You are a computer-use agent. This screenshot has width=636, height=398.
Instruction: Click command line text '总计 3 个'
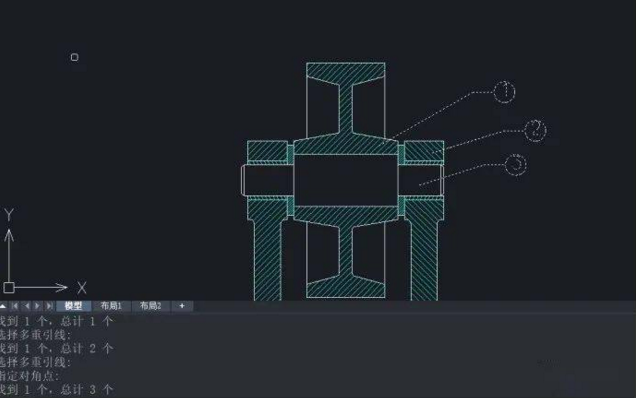point(86,390)
